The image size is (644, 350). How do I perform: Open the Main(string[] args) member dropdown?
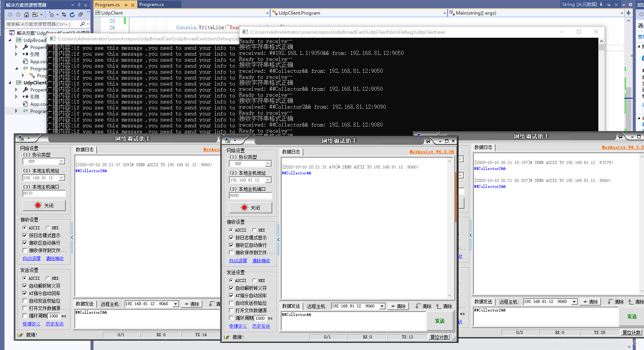[622, 13]
